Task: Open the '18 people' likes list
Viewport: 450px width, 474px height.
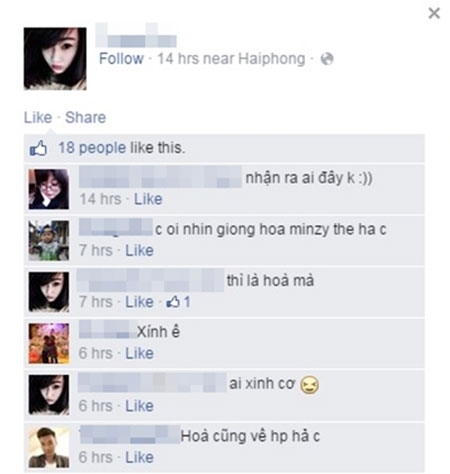Action: (x=92, y=148)
